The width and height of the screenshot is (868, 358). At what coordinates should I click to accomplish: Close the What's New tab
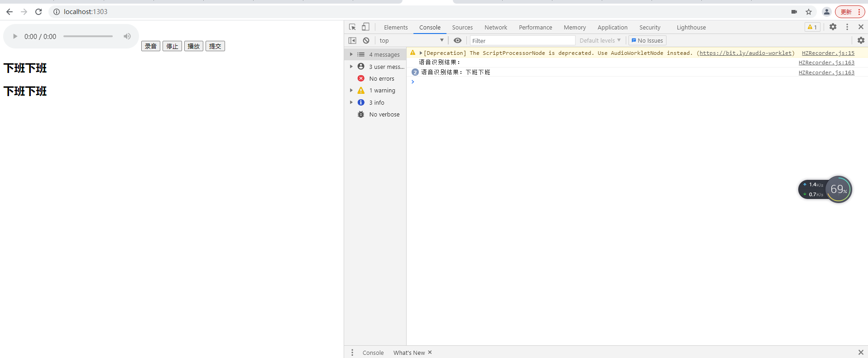[x=430, y=352]
